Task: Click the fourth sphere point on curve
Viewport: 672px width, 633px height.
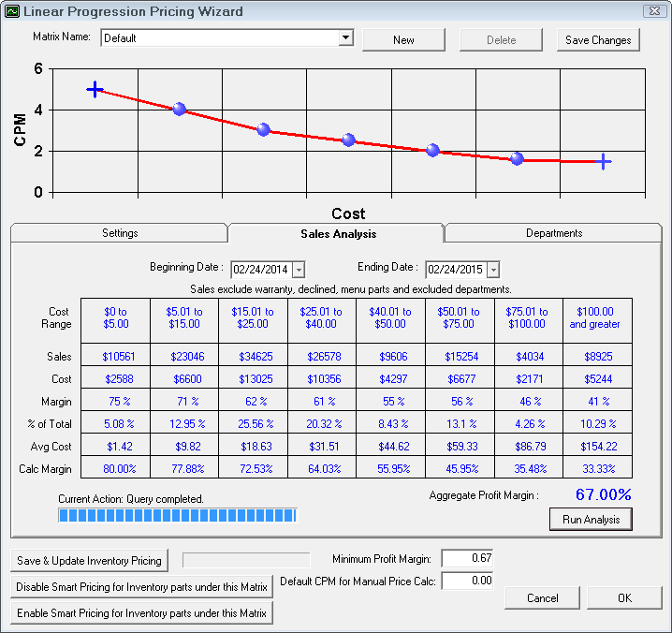Action: tap(348, 140)
